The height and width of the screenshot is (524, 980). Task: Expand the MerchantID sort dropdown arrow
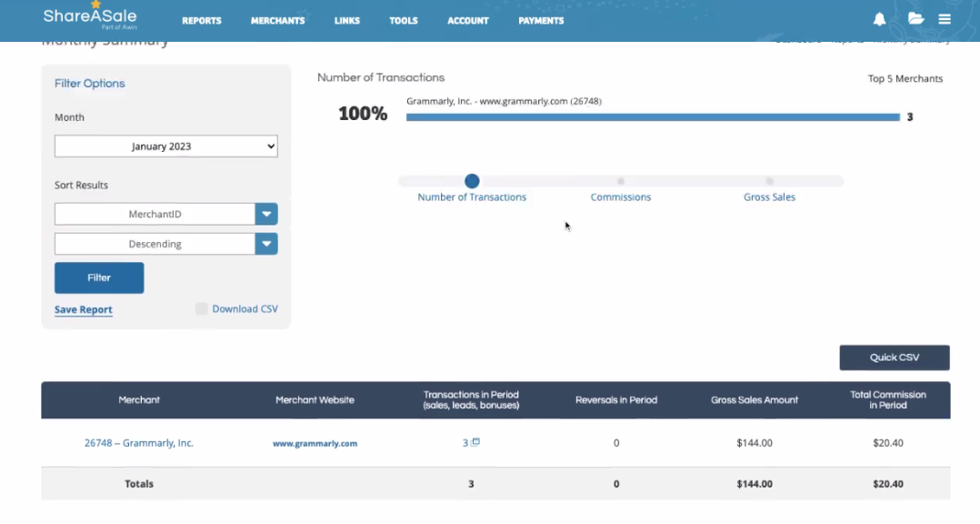pyautogui.click(x=266, y=214)
